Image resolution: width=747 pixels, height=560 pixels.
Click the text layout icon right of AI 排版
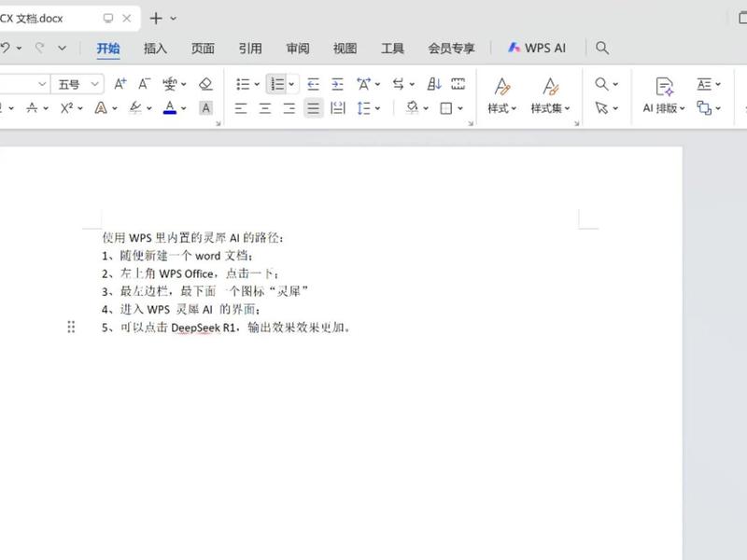(704, 84)
